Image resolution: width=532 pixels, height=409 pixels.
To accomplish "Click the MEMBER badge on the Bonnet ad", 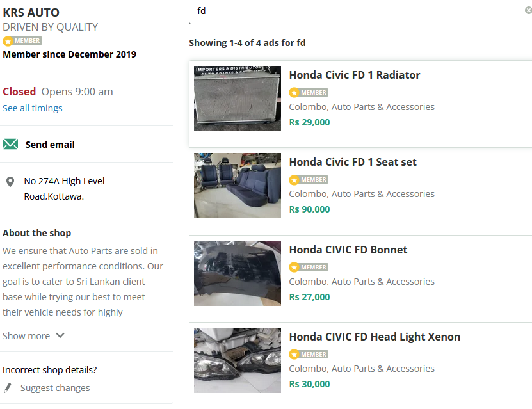I will click(x=309, y=268).
